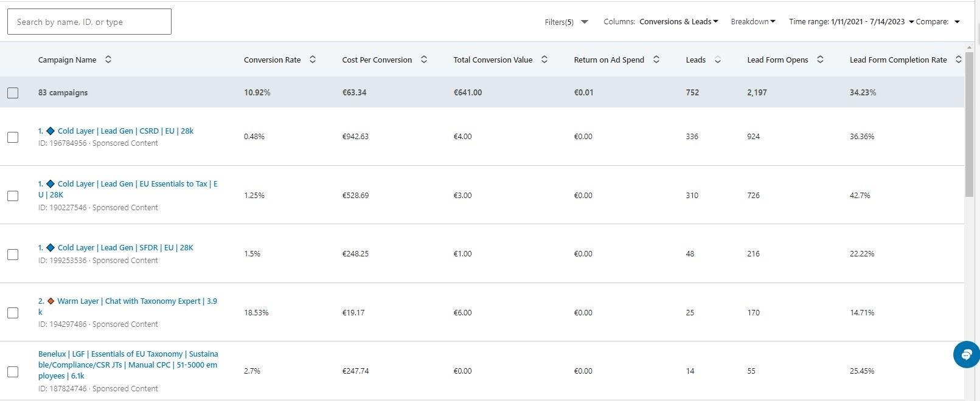Click the Conversion Rate header label
Viewport: 980px width, 401px height.
pos(272,60)
